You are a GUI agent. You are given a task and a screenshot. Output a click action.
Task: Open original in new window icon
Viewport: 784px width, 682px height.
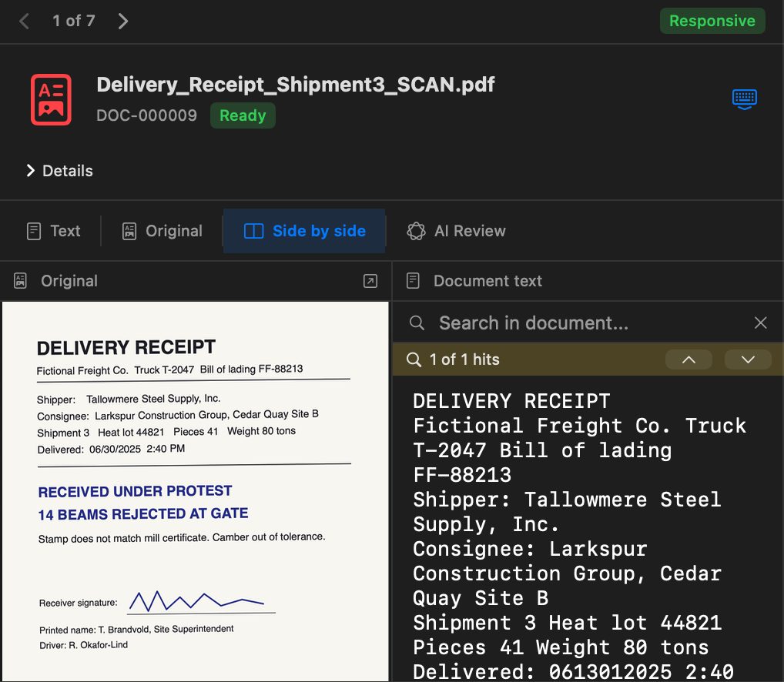[x=370, y=281]
